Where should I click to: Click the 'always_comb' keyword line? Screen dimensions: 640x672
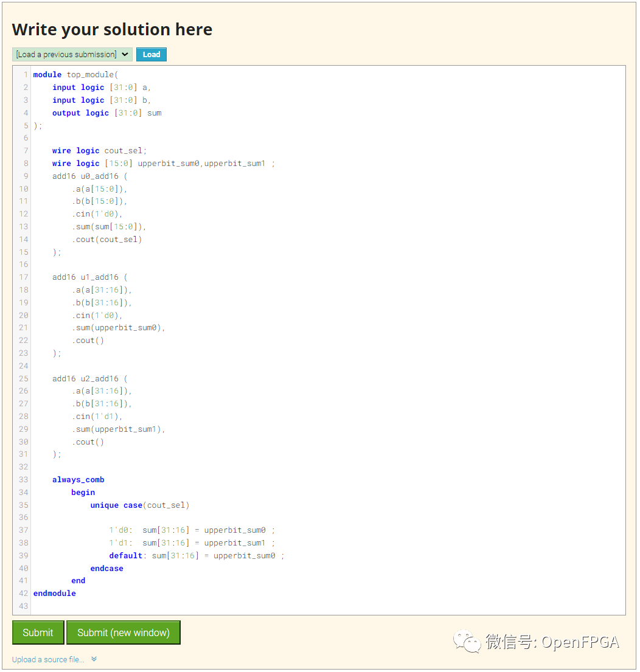[x=78, y=480]
